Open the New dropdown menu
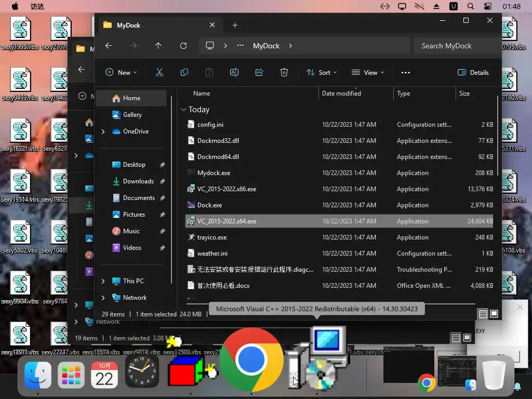 pyautogui.click(x=121, y=72)
